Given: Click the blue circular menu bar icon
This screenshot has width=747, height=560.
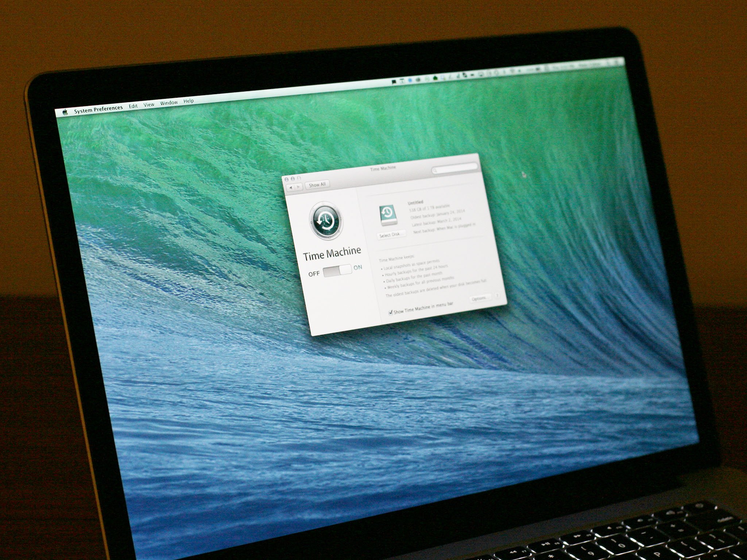Looking at the screenshot, I should (x=410, y=80).
